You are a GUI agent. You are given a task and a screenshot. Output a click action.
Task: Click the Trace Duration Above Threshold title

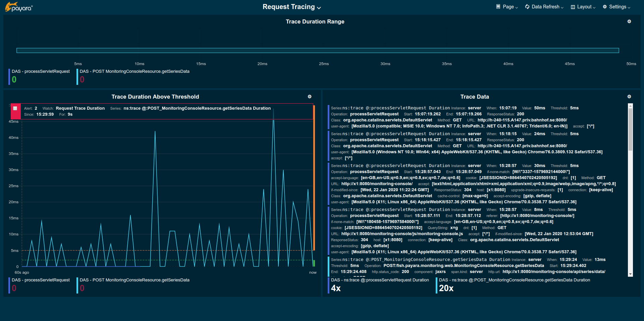click(155, 97)
